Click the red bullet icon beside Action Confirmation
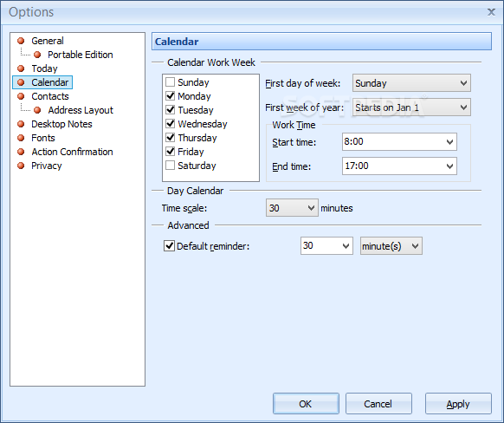 [21, 152]
